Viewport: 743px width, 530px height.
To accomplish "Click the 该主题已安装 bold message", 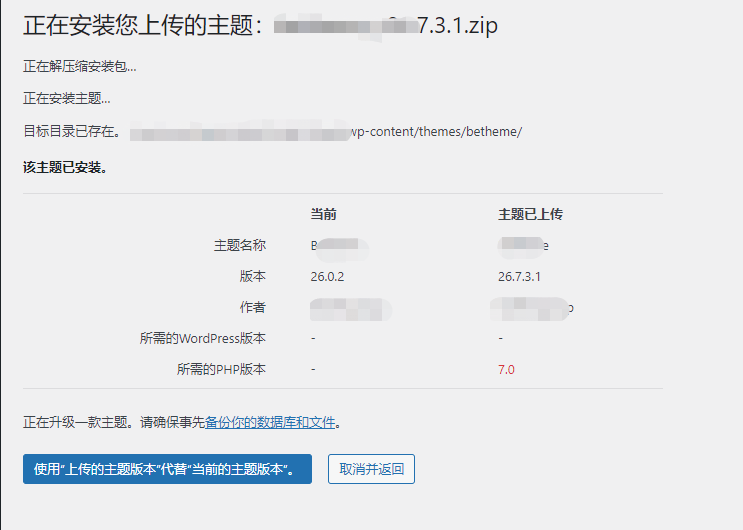I will coord(65,167).
